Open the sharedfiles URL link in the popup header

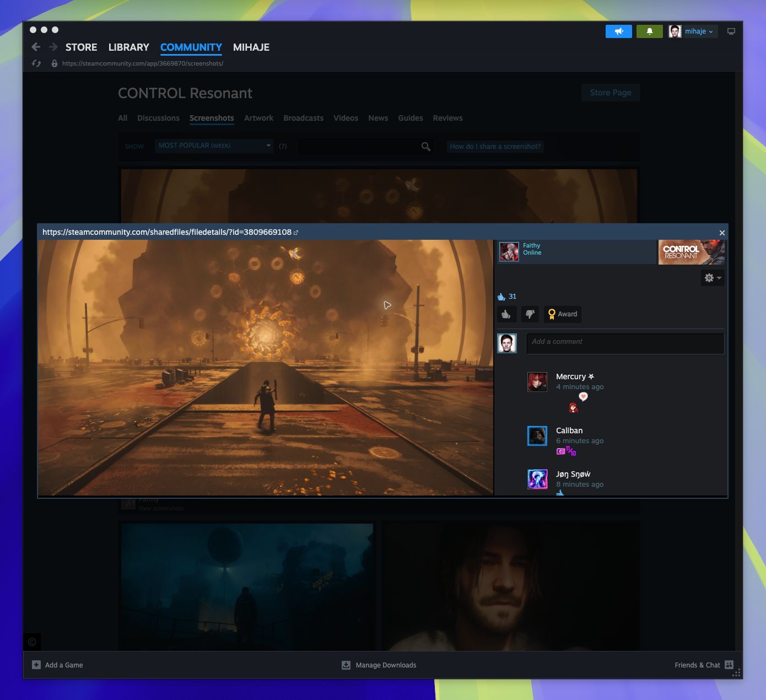(x=167, y=232)
